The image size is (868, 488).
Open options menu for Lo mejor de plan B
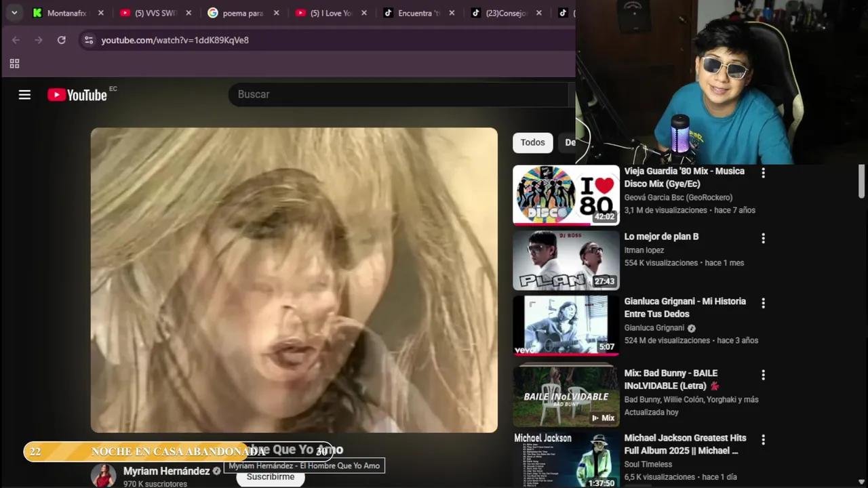[x=763, y=238]
